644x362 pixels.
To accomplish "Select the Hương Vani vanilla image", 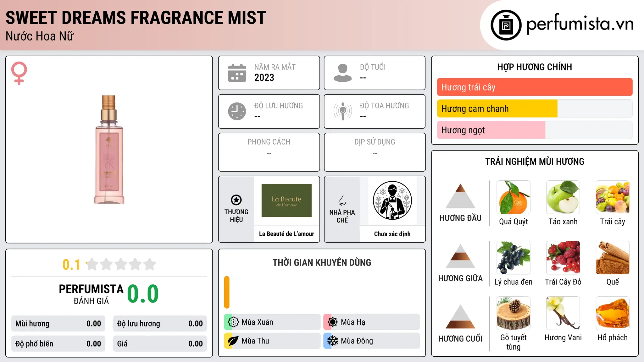I will [563, 313].
